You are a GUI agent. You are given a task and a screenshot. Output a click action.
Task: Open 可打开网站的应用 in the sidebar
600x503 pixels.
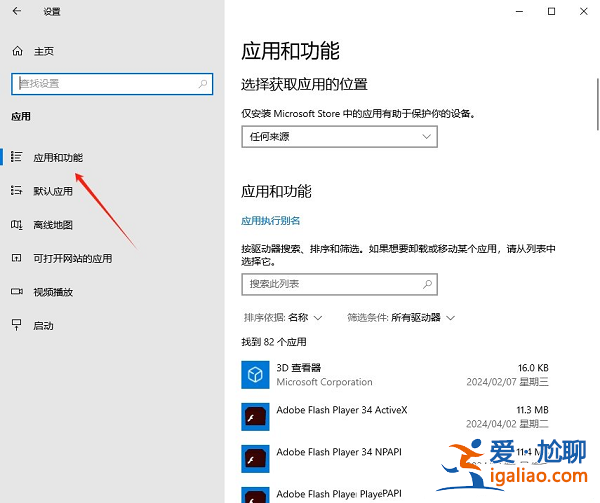[x=73, y=258]
